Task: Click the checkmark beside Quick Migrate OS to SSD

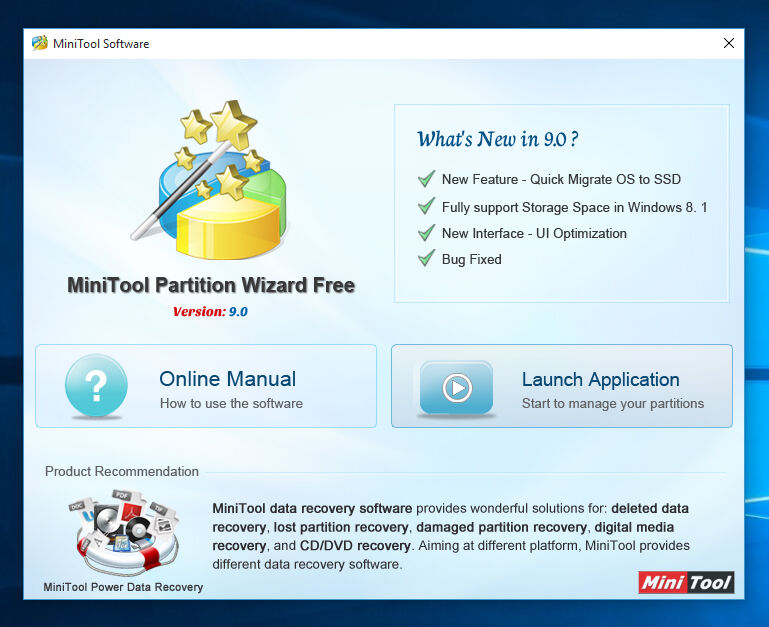Action: pos(426,179)
